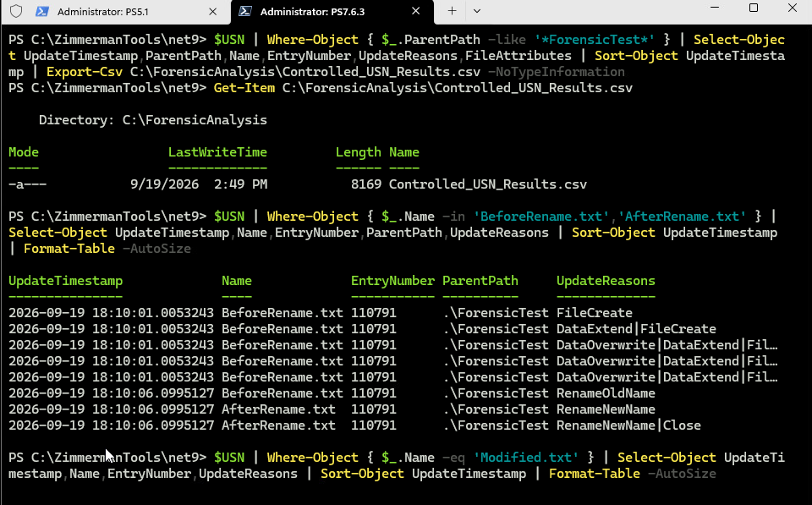Click the date 9/19/2026 in listing
The width and height of the screenshot is (812, 505).
[x=165, y=184]
